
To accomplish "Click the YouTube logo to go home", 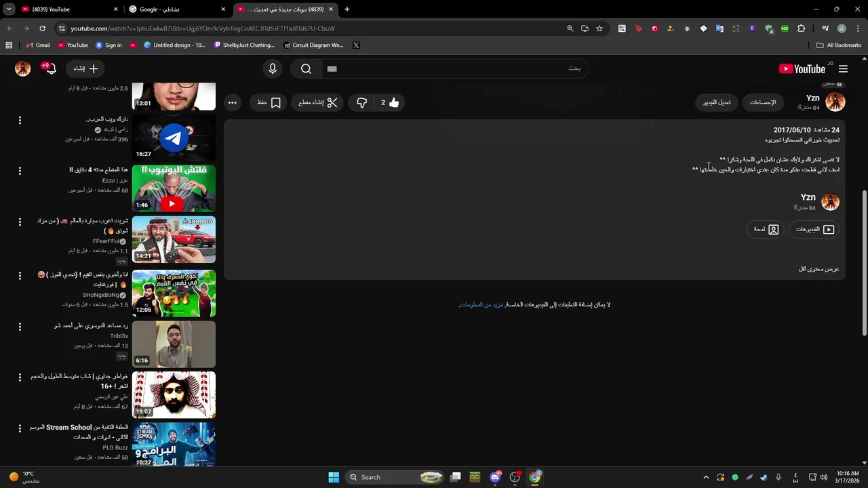I will tap(802, 68).
